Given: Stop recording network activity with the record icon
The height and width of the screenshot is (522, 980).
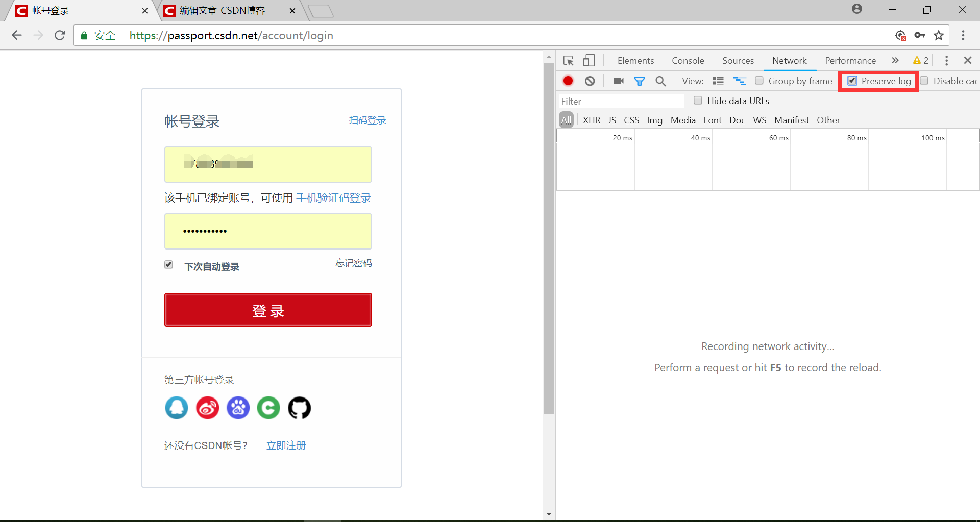Looking at the screenshot, I should (x=568, y=81).
